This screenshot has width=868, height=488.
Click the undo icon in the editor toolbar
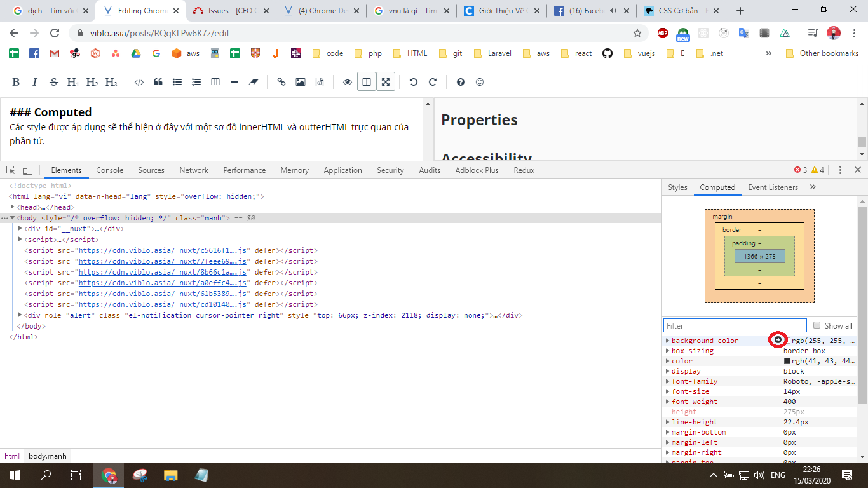[x=414, y=82]
